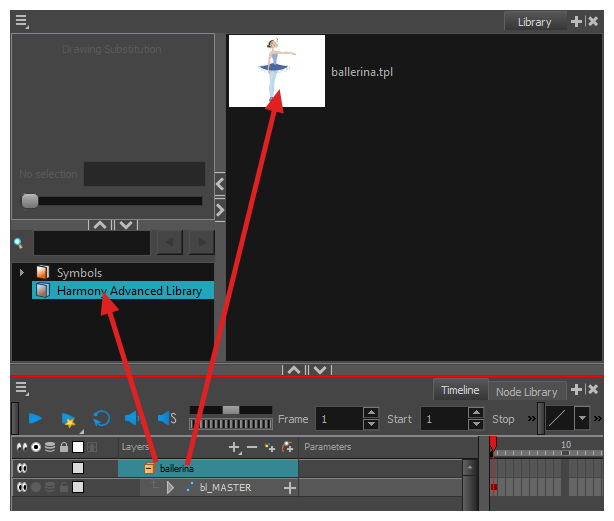Toggle visibility of the bl_MASTER layer

[x=19, y=487]
